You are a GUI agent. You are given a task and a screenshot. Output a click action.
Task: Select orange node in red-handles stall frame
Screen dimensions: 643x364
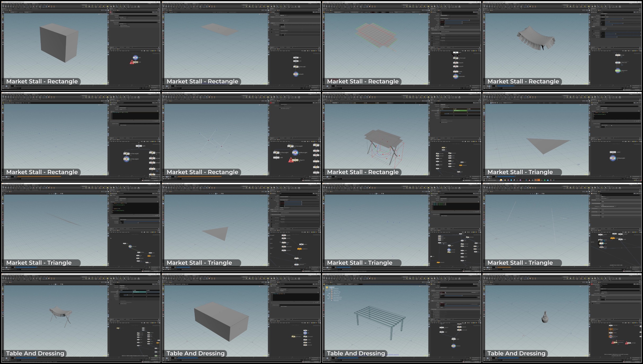pos(461,165)
